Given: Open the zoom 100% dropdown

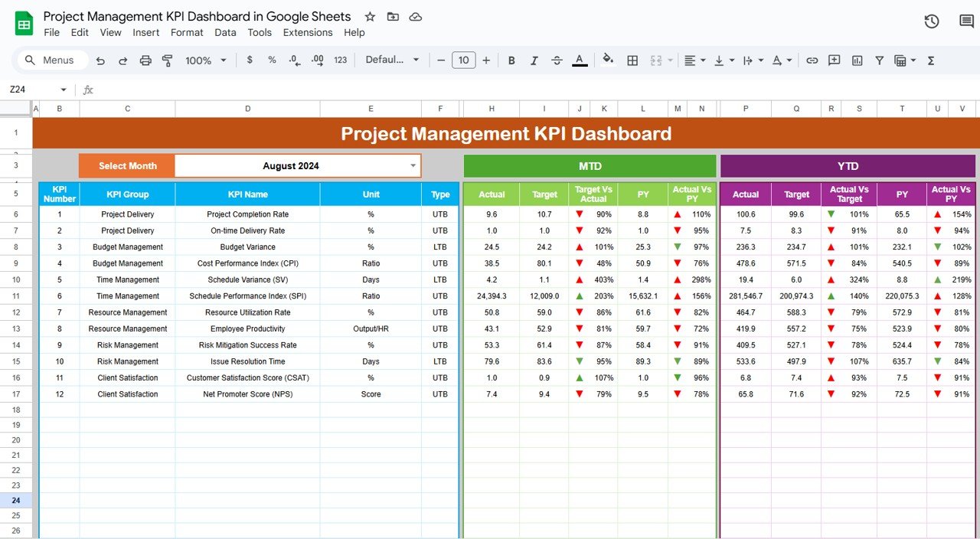Looking at the screenshot, I should coord(206,60).
